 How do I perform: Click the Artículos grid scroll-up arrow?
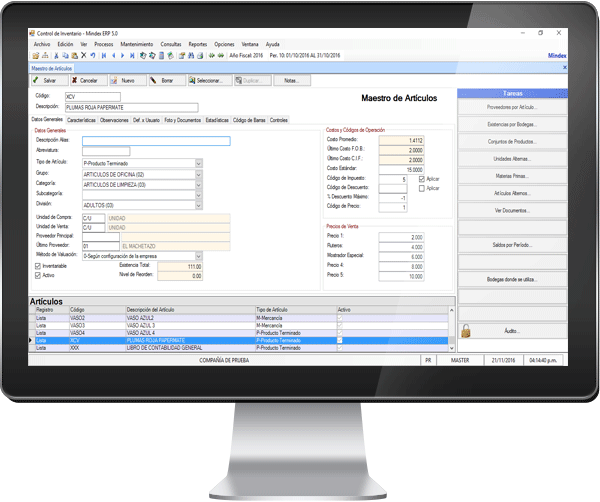click(x=452, y=310)
